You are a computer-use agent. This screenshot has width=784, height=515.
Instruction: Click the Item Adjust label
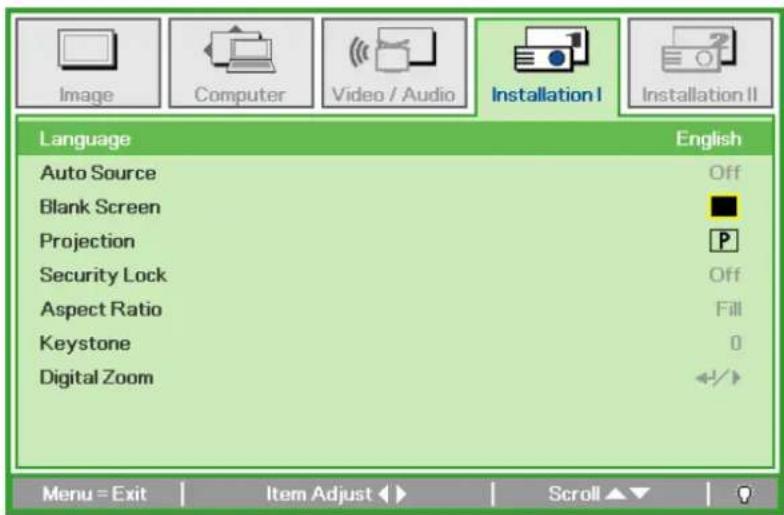pyautogui.click(x=319, y=494)
